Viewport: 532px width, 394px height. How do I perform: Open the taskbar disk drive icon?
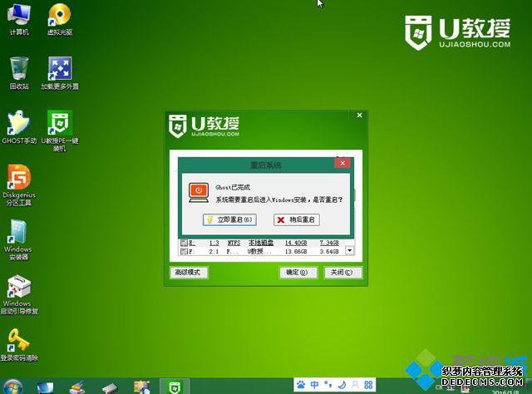tap(110, 387)
